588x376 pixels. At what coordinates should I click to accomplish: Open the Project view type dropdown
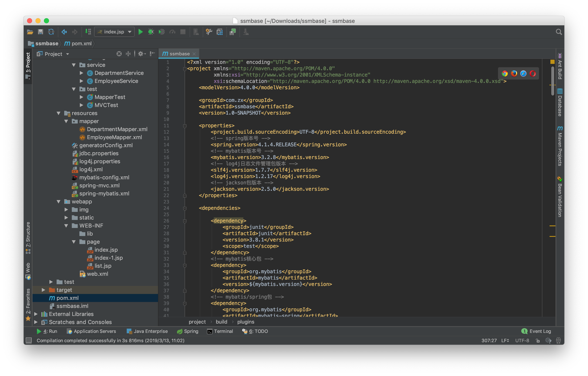53,54
